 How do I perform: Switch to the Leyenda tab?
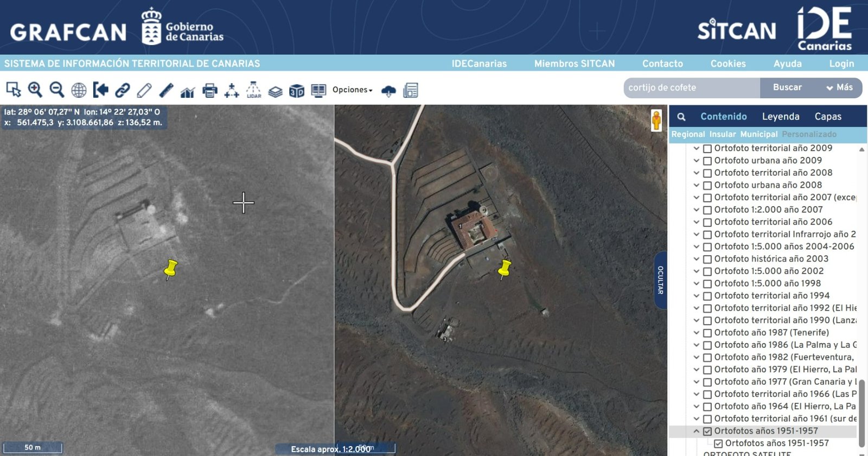pos(780,117)
